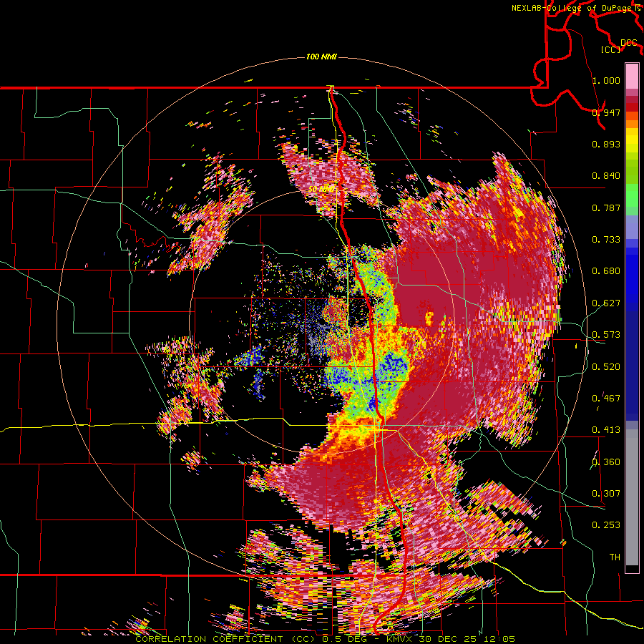Click the TH label near the legend bottom
Screen dimensions: 644x644
615,557
